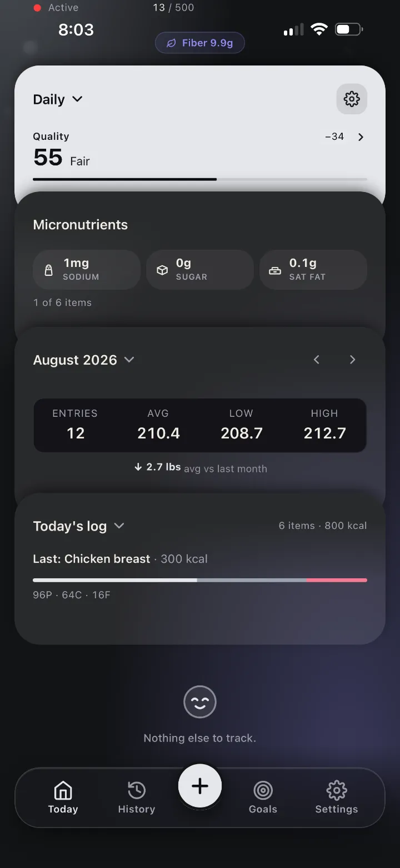Tap the plus add-entry button
Viewport: 400px width, 868px height.
coord(200,786)
